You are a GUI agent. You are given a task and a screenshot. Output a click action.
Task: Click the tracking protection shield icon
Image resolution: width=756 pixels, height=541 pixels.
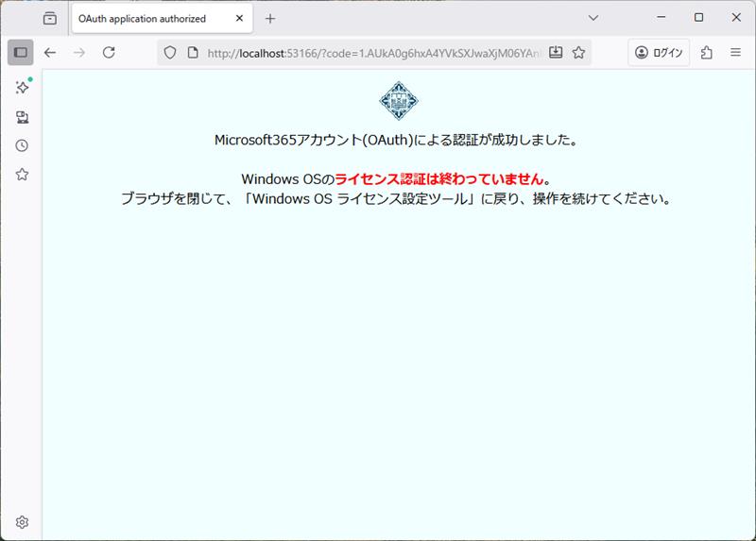tap(170, 53)
